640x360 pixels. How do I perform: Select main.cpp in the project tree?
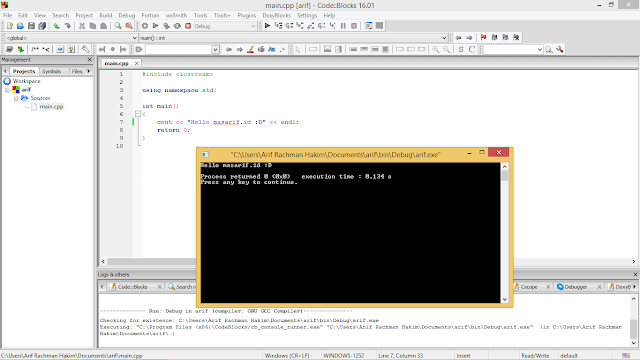pyautogui.click(x=51, y=107)
